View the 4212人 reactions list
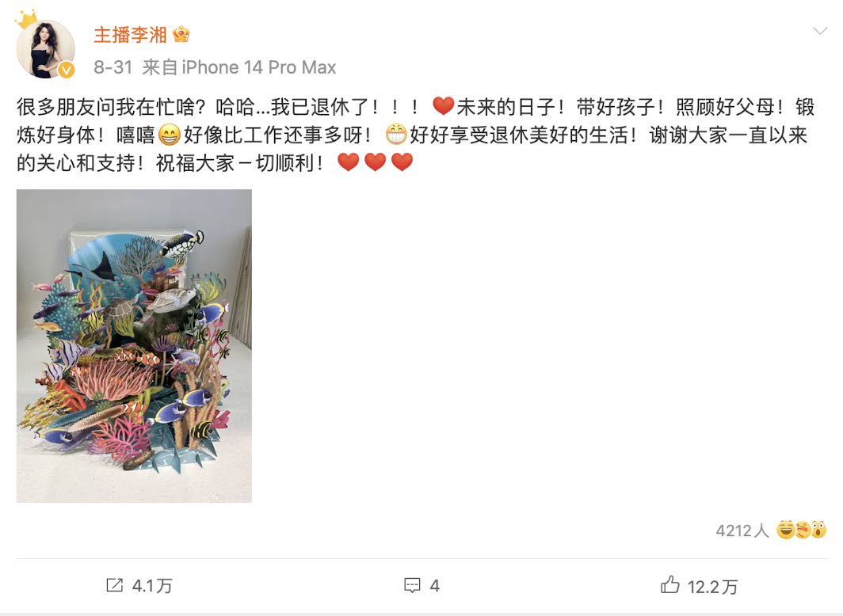This screenshot has width=843, height=616. (x=742, y=530)
